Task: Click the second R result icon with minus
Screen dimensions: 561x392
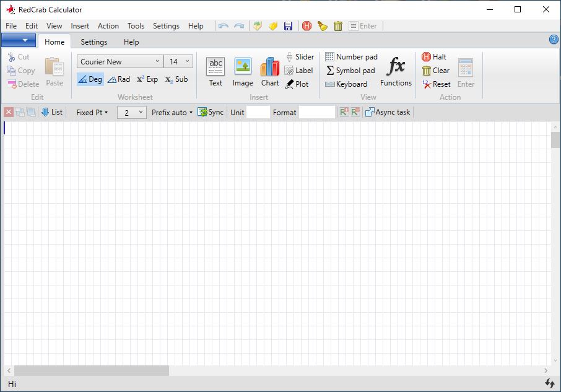Action: [x=355, y=112]
